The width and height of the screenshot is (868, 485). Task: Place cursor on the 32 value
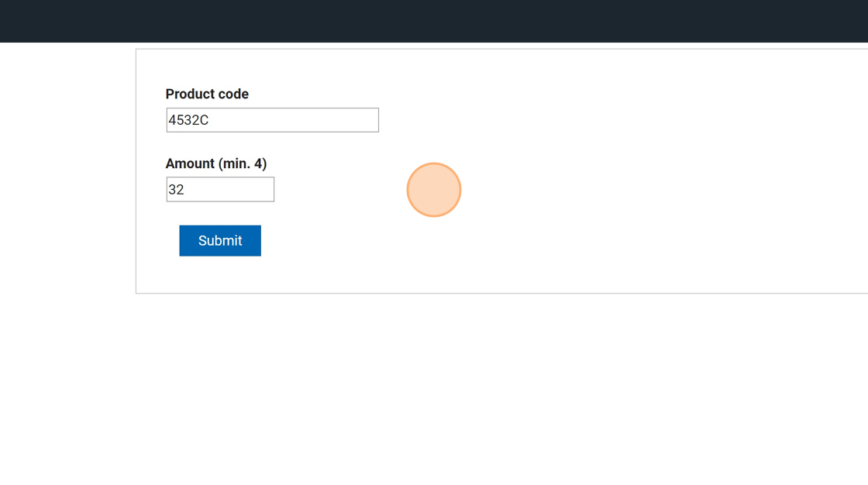coord(177,190)
